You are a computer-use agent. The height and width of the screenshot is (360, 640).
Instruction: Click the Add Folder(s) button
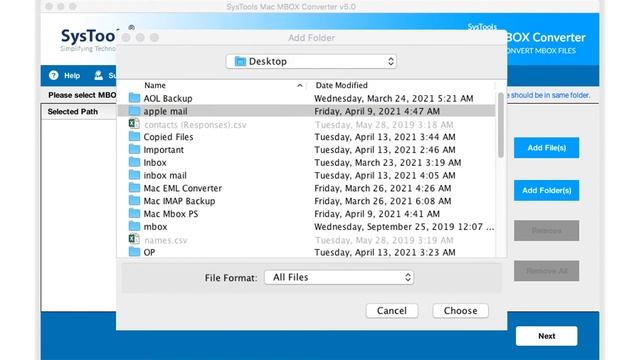click(546, 190)
